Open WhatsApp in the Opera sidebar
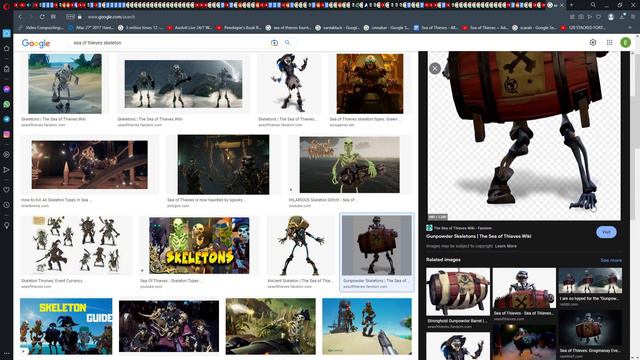The height and width of the screenshot is (360, 640). point(7,104)
